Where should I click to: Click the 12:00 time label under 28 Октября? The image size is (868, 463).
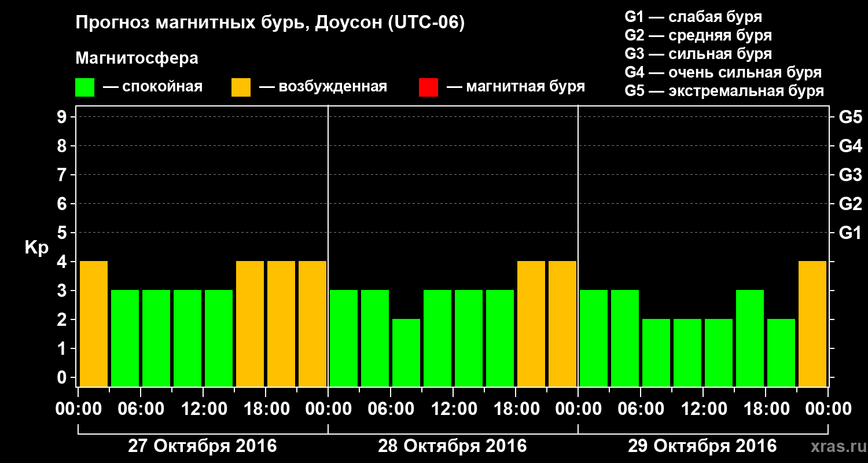coord(453,409)
